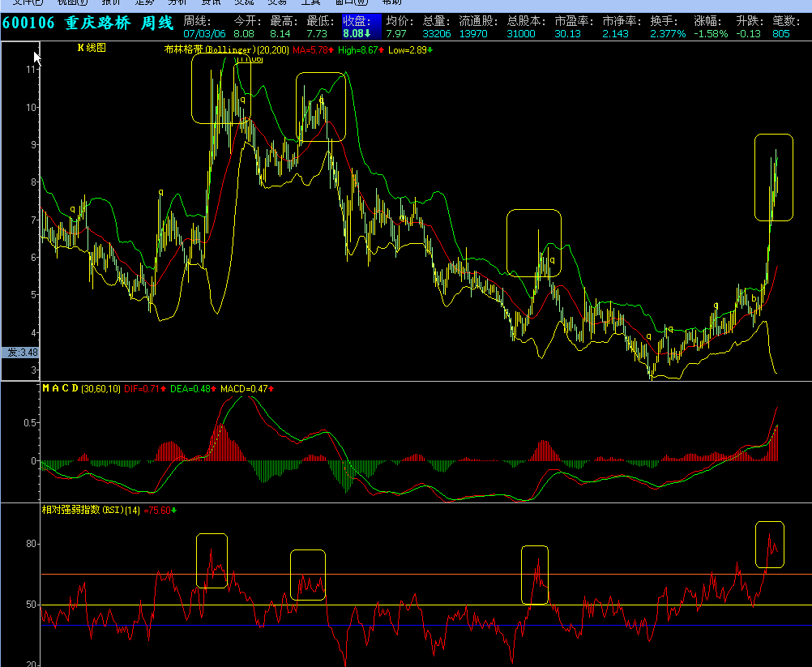The height and width of the screenshot is (667, 812).
Task: Click the DIF=0.71 readout
Action: [x=145, y=388]
